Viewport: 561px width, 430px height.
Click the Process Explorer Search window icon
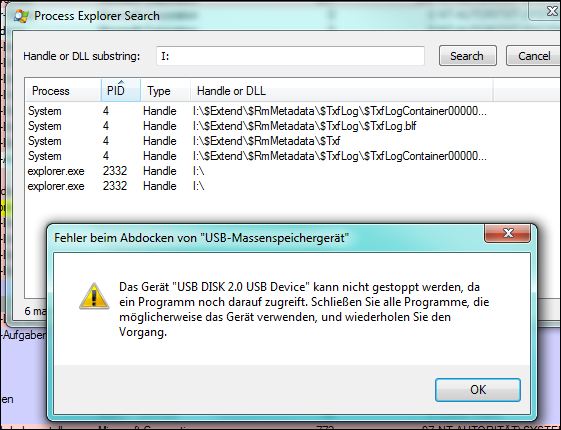[x=21, y=16]
